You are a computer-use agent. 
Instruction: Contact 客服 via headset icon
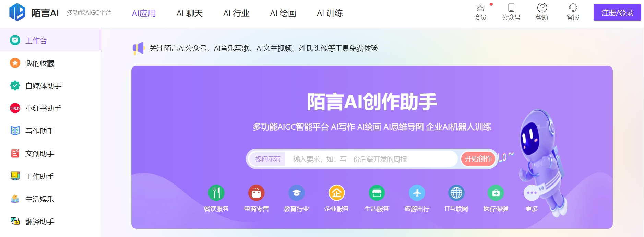tap(573, 8)
